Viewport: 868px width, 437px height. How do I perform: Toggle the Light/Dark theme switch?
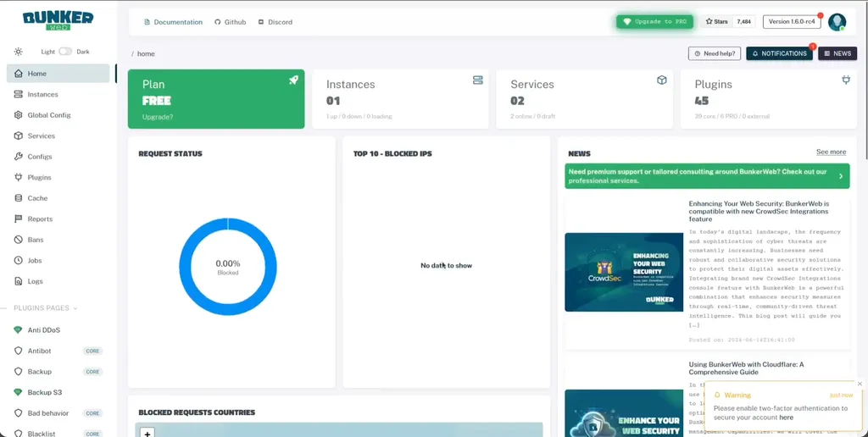[x=65, y=52]
